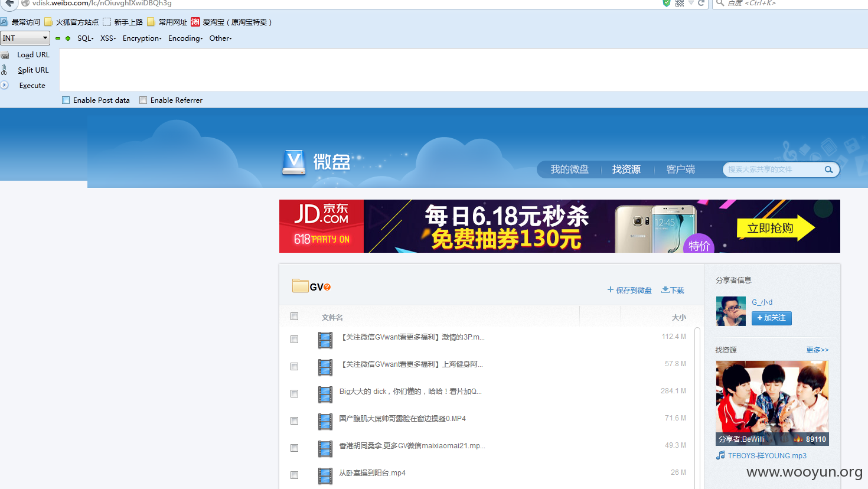The height and width of the screenshot is (489, 868).
Task: Open the address bar history dropdown arrow
Action: tap(691, 3)
